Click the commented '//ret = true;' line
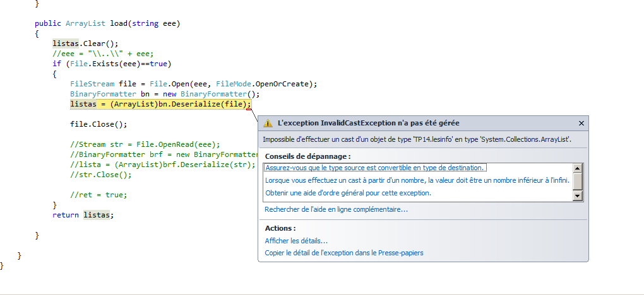This screenshot has height=295, width=644. pyautogui.click(x=98, y=195)
